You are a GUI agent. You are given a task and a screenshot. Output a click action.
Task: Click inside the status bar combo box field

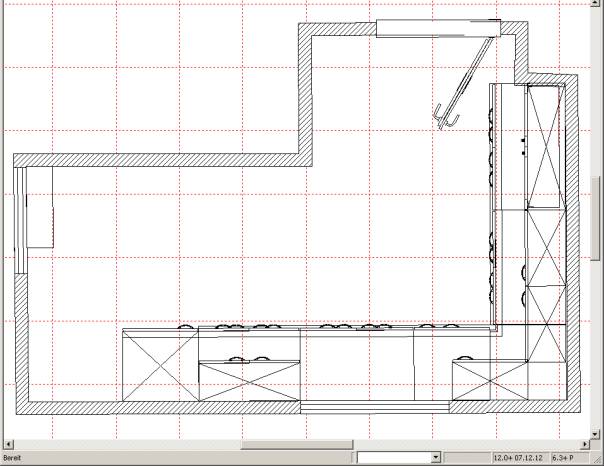393,457
